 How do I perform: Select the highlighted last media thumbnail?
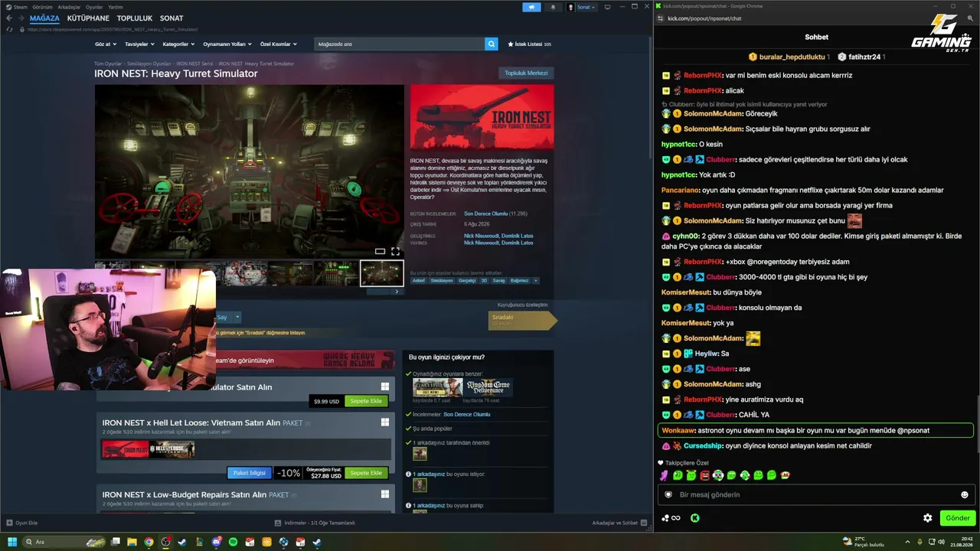[x=382, y=273]
